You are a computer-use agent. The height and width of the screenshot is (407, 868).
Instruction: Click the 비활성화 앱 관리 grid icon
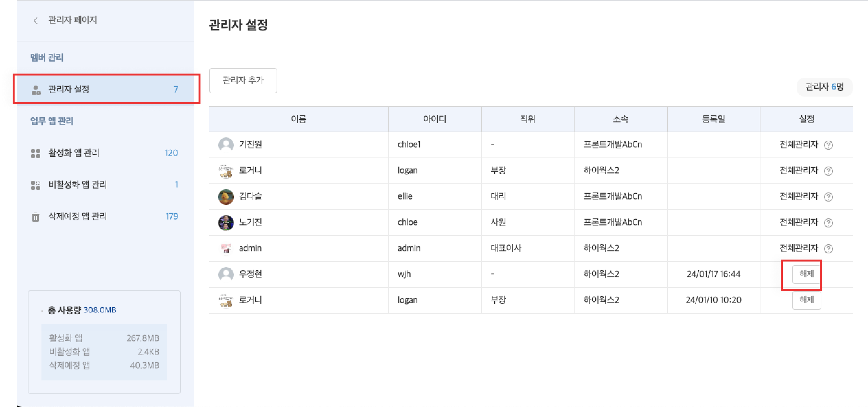[35, 185]
